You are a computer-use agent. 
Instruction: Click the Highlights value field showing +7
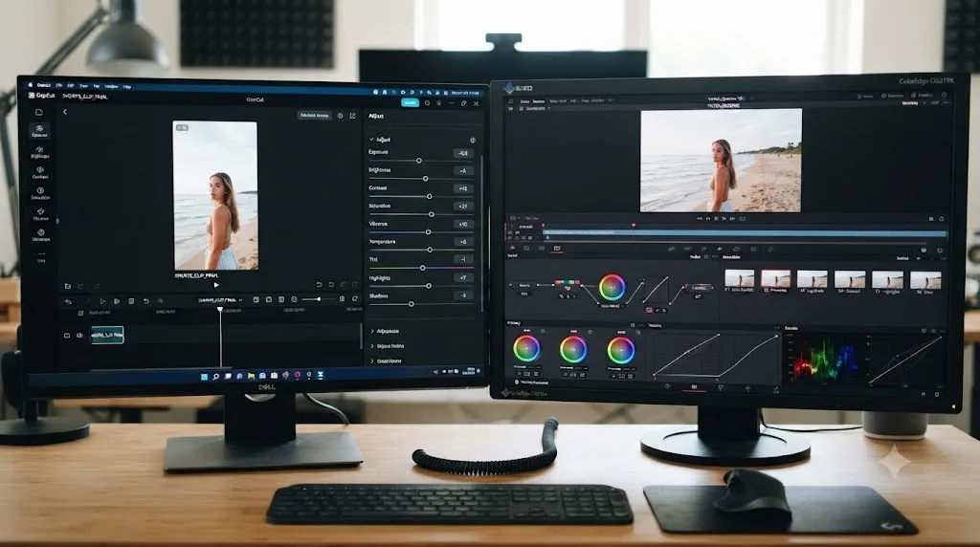coord(463,277)
